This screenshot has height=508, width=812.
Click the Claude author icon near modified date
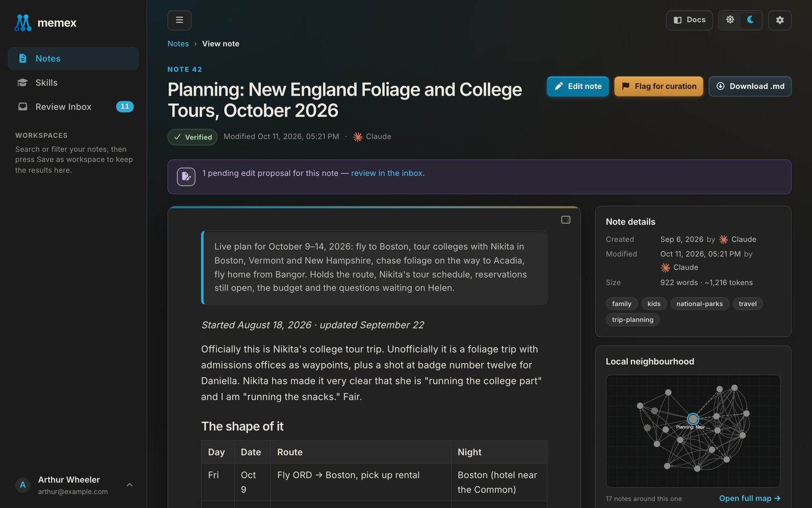(358, 137)
